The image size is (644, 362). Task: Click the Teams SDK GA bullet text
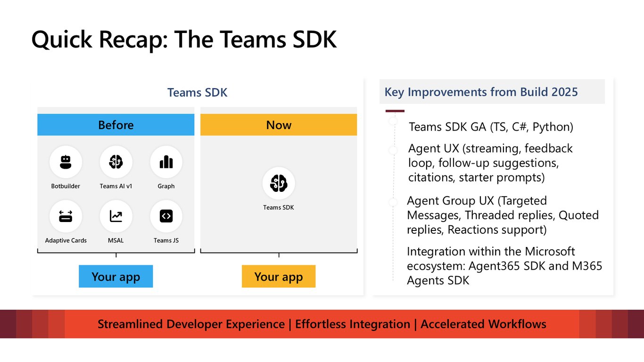(491, 127)
